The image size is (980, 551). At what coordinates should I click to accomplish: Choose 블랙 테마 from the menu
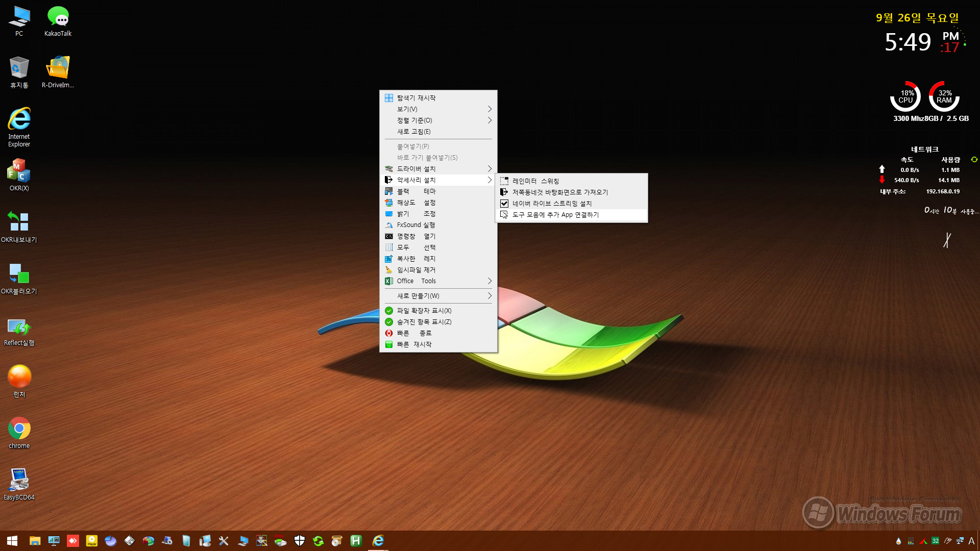click(x=438, y=191)
